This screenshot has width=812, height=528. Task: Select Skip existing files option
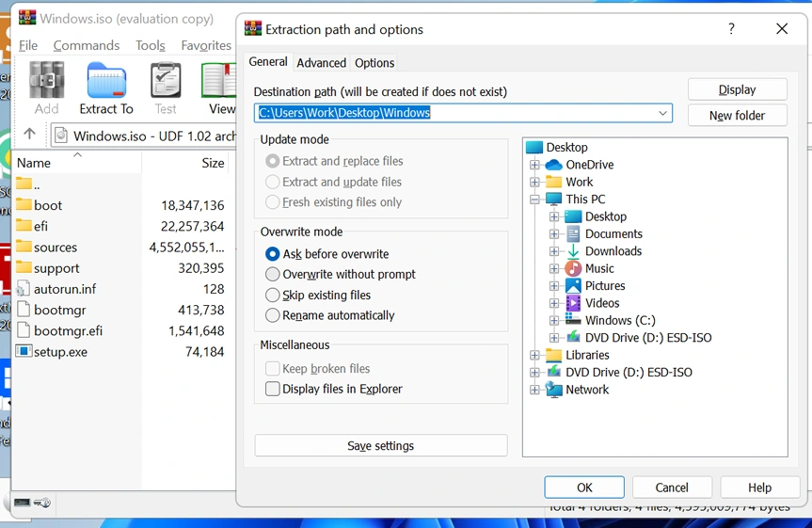[x=273, y=295]
